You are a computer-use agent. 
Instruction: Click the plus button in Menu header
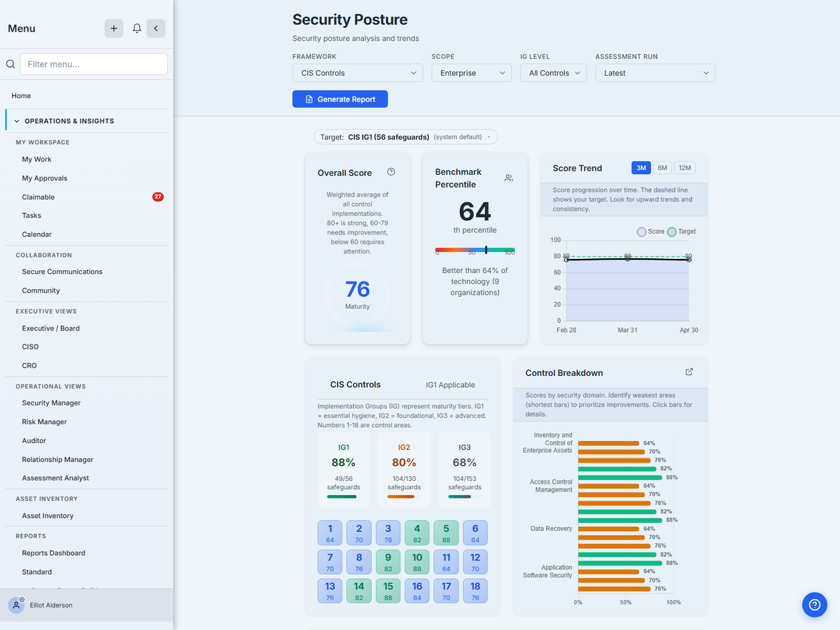(x=114, y=28)
